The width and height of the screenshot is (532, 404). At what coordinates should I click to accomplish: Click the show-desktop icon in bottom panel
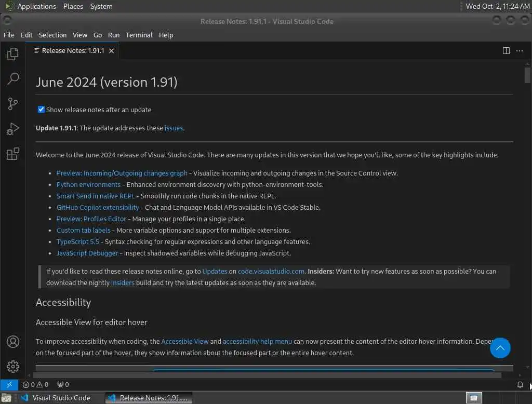coord(6,398)
